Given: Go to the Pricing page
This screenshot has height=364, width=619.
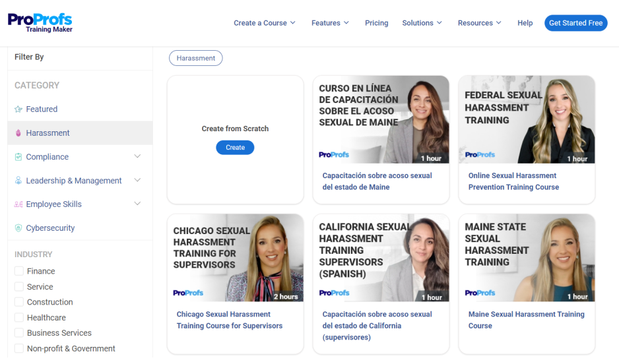Looking at the screenshot, I should pyautogui.click(x=377, y=23).
